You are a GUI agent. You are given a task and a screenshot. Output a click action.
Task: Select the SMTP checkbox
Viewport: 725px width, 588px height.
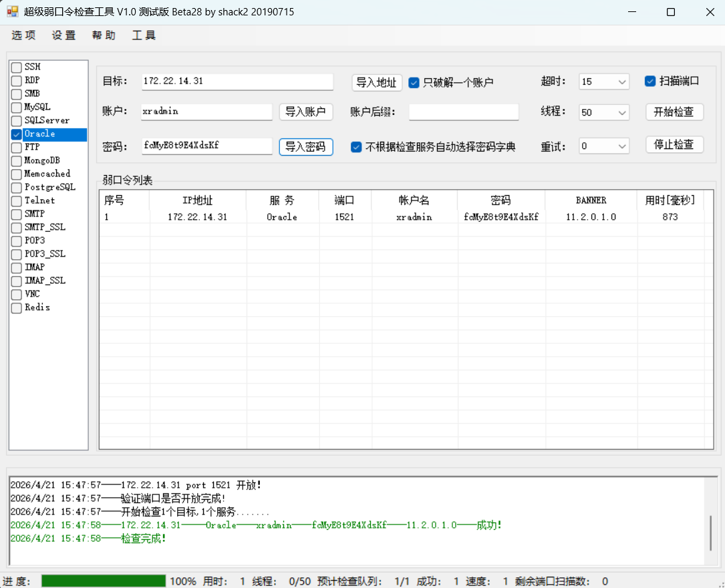[17, 214]
